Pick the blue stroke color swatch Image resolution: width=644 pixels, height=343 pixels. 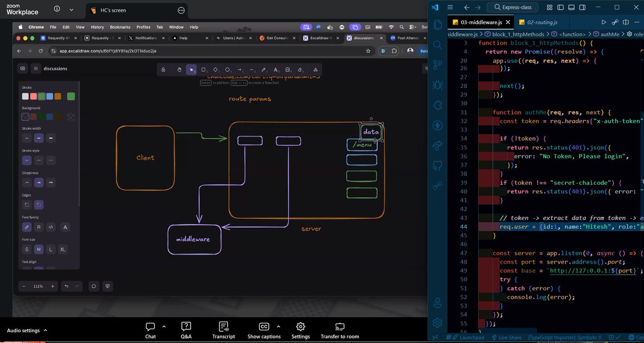[49, 96]
